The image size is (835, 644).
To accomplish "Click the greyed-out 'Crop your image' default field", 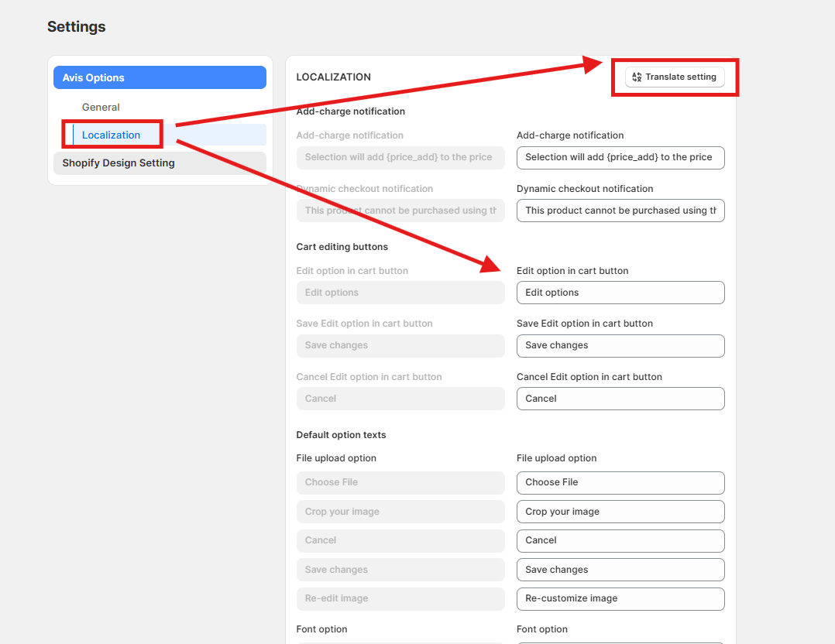I will [400, 512].
